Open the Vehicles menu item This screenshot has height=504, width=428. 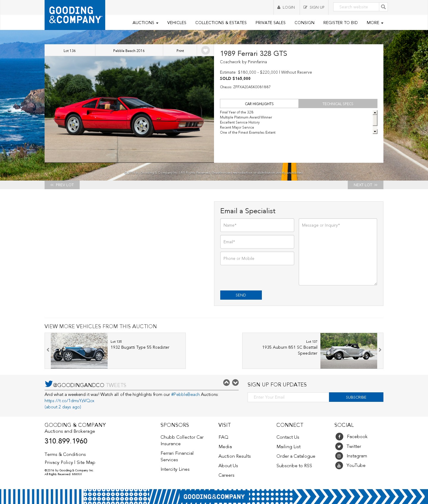pos(177,23)
